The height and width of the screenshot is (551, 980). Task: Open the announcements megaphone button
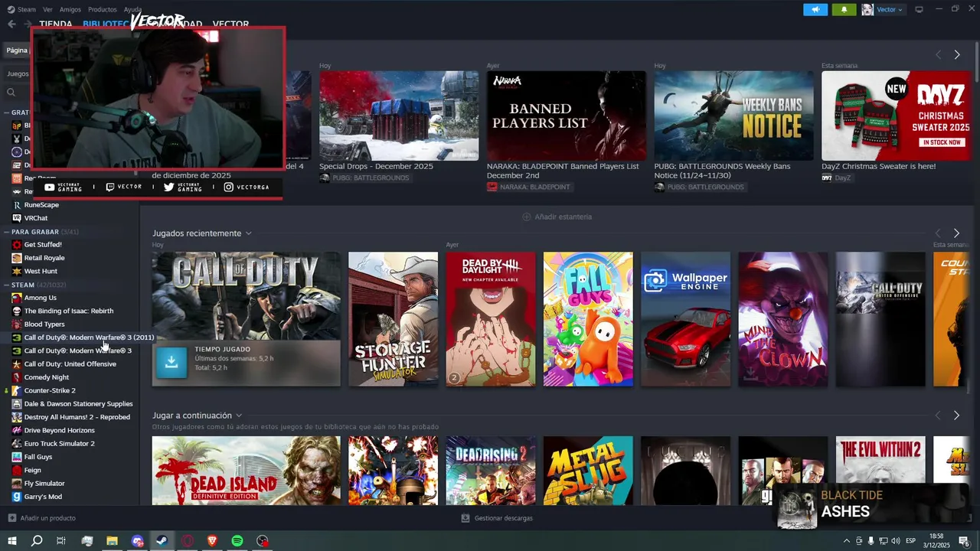coord(815,9)
